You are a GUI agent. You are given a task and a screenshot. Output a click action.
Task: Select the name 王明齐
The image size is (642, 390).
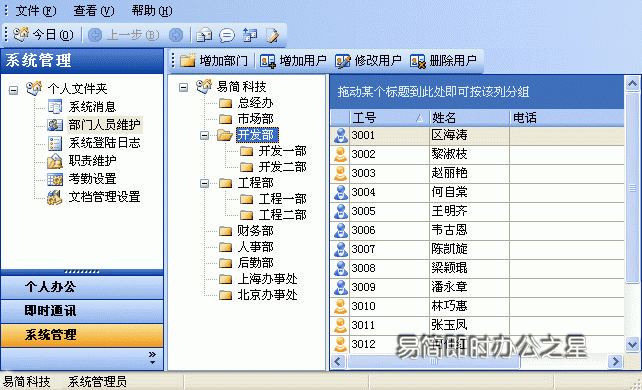click(x=449, y=211)
